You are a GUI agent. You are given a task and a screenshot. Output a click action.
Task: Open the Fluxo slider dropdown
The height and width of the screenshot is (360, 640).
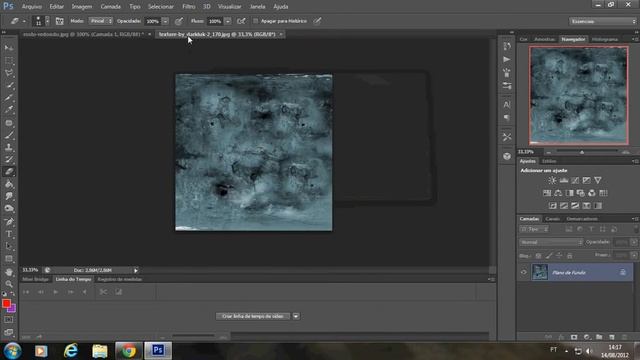[228, 21]
